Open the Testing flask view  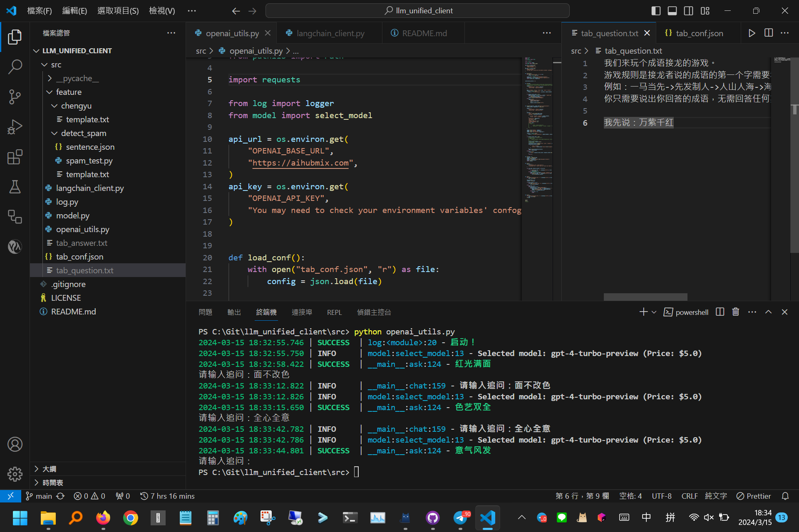[x=15, y=187]
